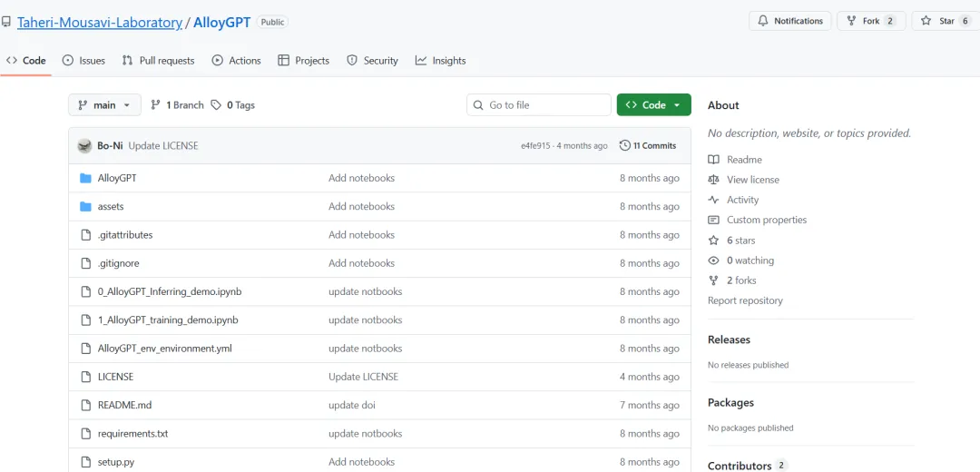Open commit hash e4fe915

[535, 145]
